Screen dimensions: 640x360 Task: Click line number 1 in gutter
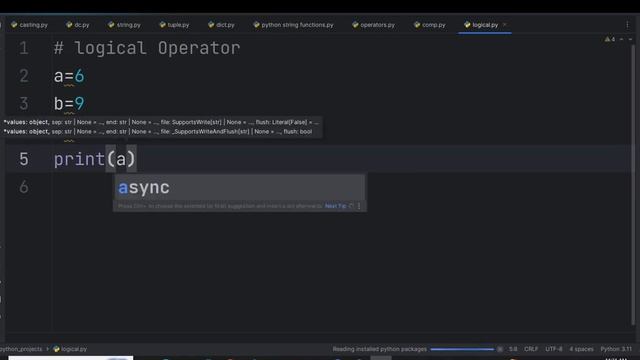pos(24,48)
